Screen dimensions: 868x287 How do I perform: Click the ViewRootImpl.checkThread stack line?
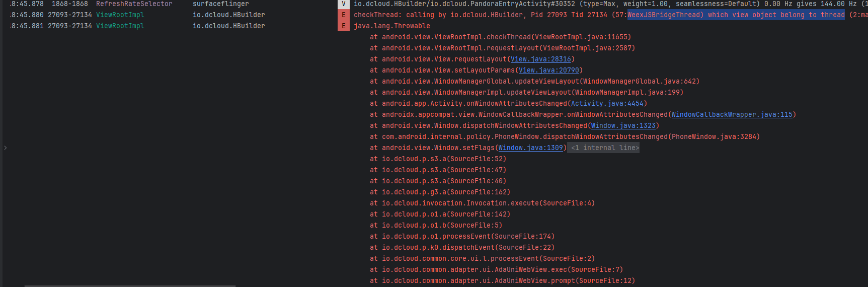[501, 37]
